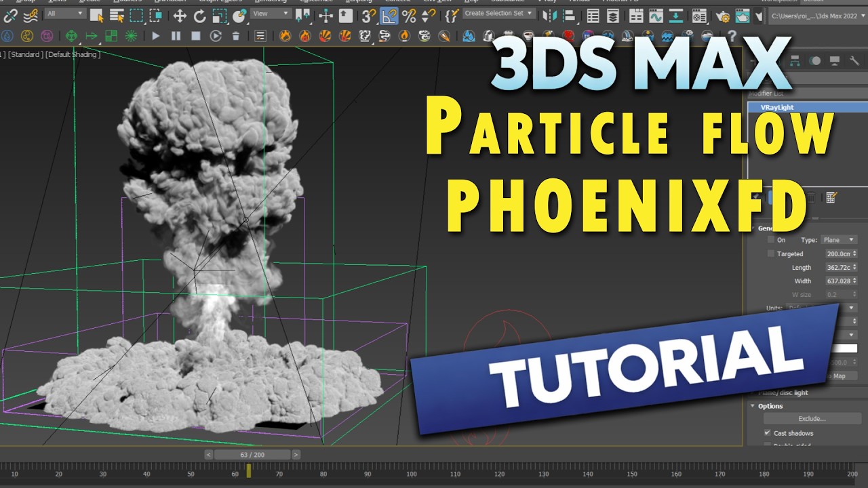Open the 'View' reference coordinate dropdown
Screen dimensions: 868x488
(x=271, y=14)
